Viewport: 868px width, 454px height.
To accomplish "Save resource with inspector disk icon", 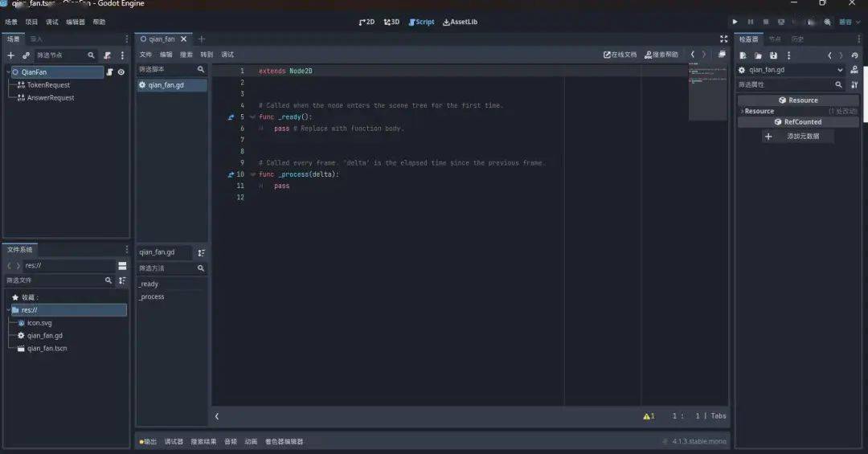I will [773, 56].
